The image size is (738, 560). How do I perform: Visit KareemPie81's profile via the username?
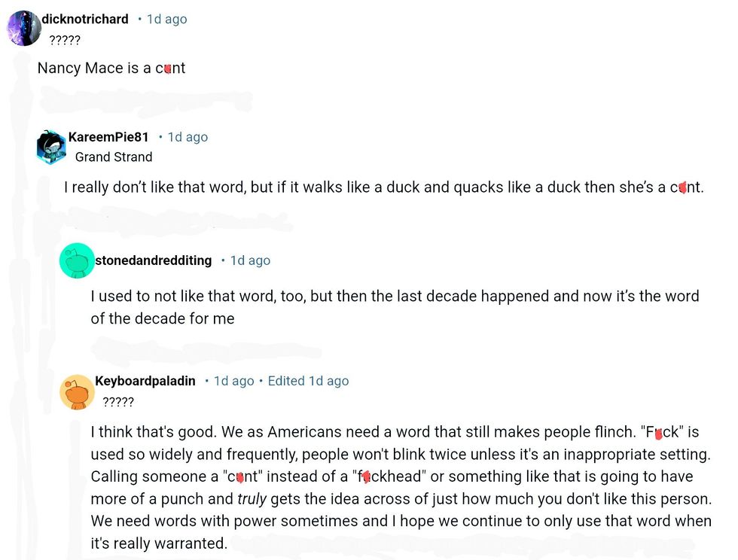click(108, 137)
